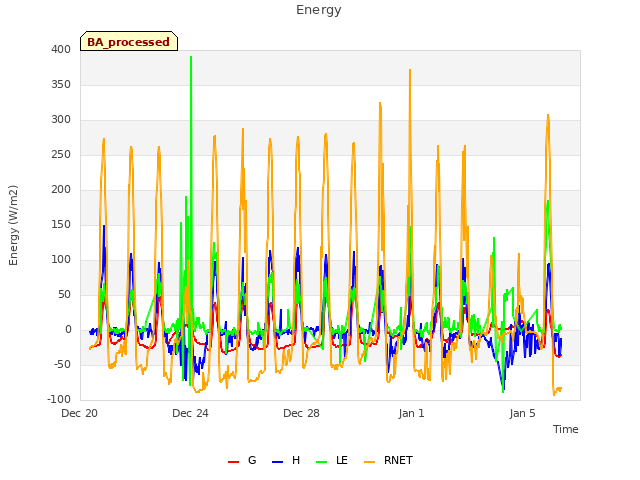Viewport: 640px width, 480px height.
Task: Toggle the G series legend entry
Action: [x=242, y=460]
